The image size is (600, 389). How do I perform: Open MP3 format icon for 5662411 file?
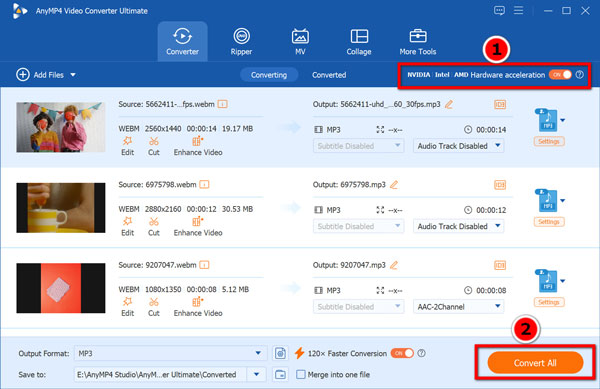click(546, 120)
